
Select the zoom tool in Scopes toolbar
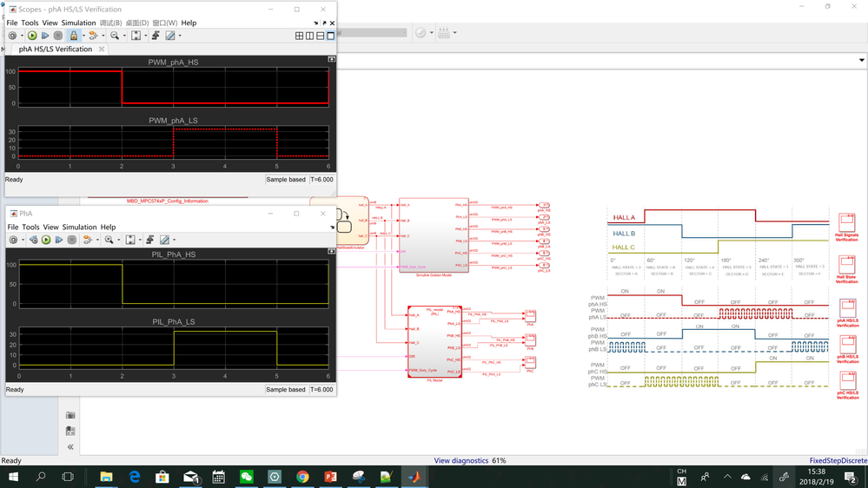click(x=115, y=36)
